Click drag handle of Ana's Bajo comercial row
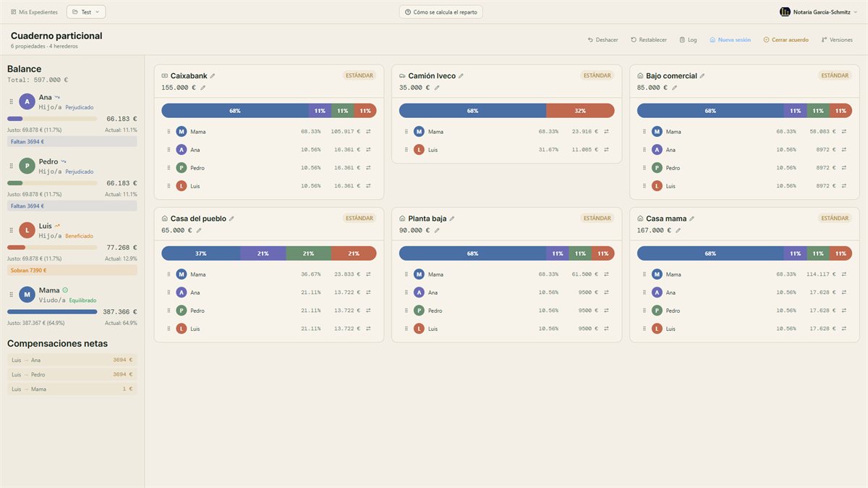This screenshot has width=868, height=488. pos(644,150)
